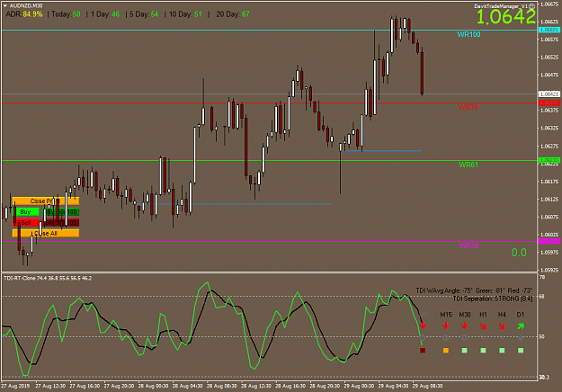Select the M30 timeframe label
Viewport: 562px width, 392px height.
(x=465, y=315)
